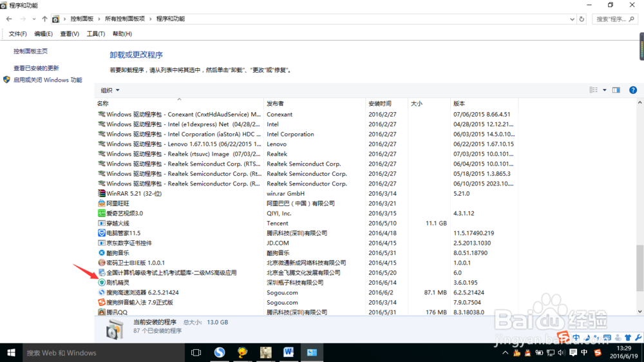Select the 京东数字证书控件 icon

pos(102,243)
